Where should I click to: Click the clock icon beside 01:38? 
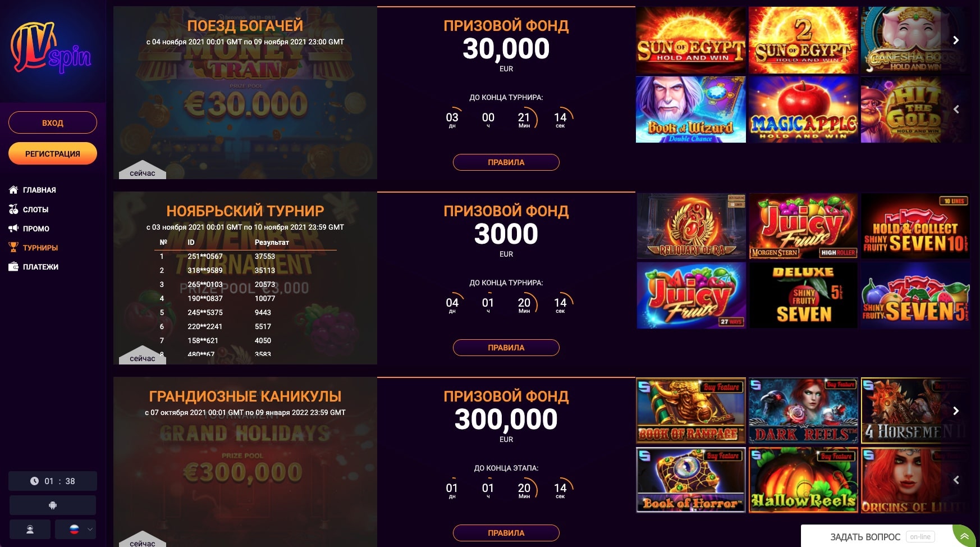coord(34,481)
